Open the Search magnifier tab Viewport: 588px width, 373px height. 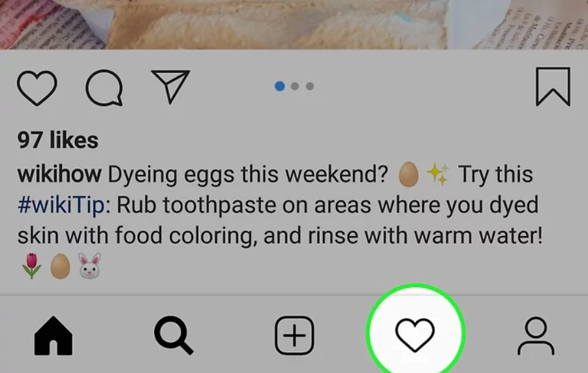[x=174, y=335]
